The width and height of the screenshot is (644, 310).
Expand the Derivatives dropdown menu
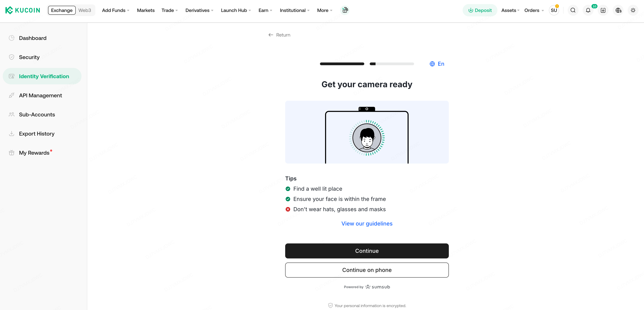[199, 10]
